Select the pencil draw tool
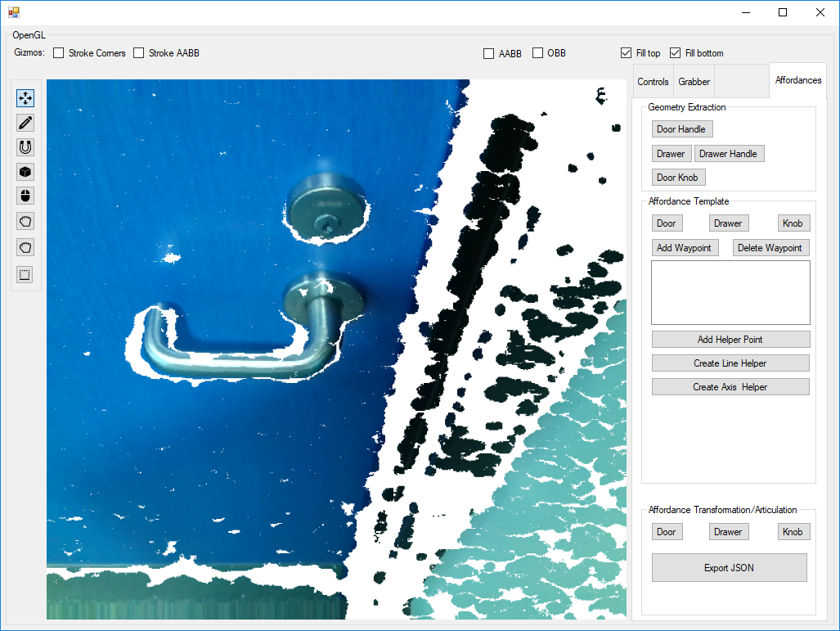Screen dimensions: 840x631 25,123
